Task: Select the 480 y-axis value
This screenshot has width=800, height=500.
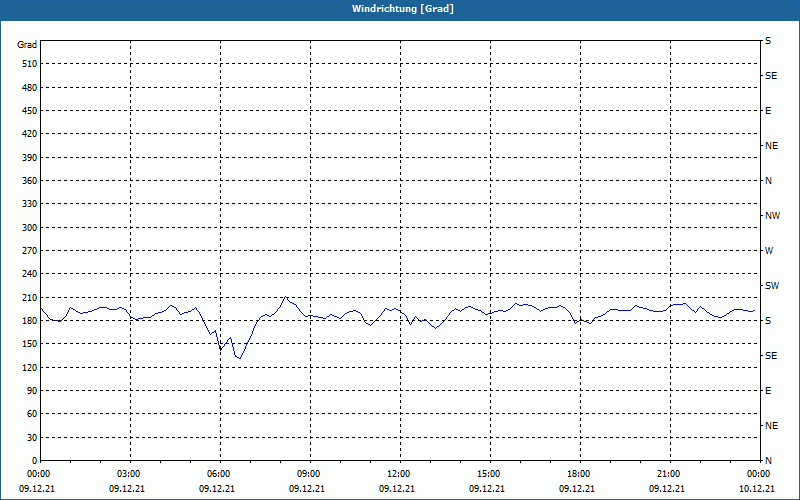Action: click(x=30, y=87)
